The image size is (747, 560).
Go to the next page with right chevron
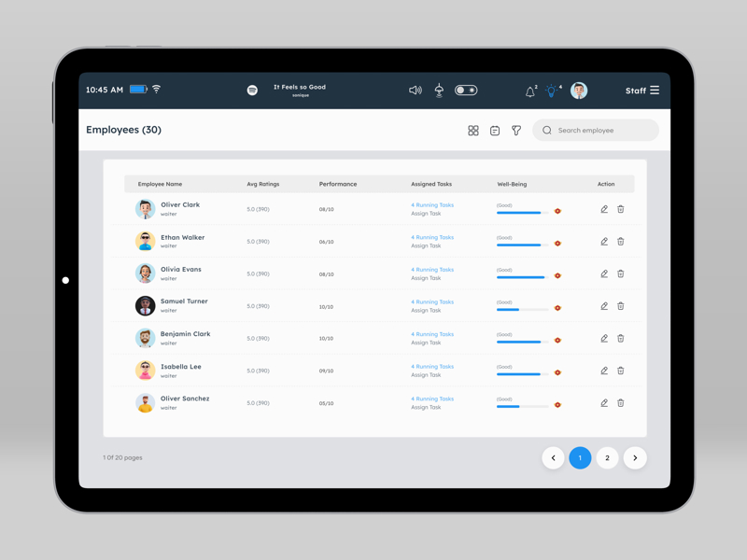pos(635,457)
